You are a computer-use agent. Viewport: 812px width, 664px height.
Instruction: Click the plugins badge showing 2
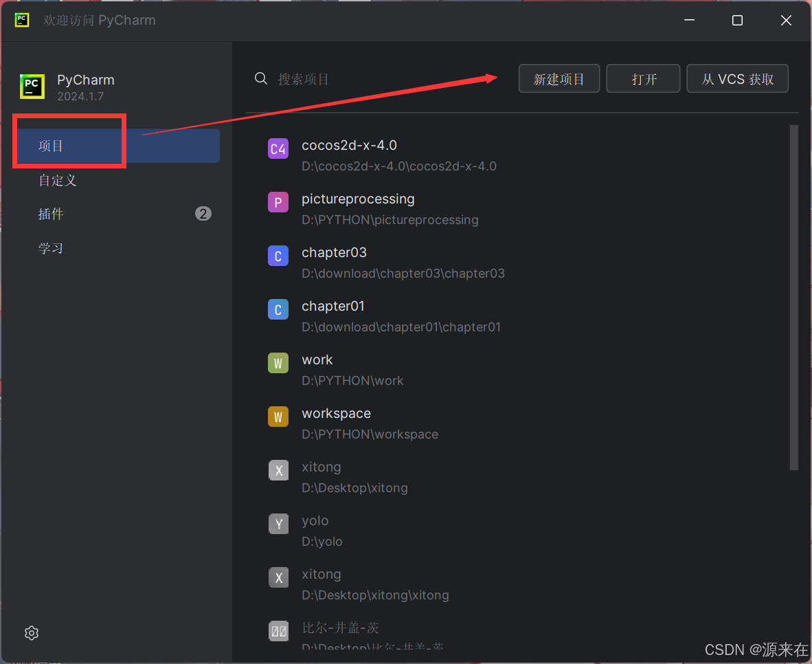pos(203,214)
